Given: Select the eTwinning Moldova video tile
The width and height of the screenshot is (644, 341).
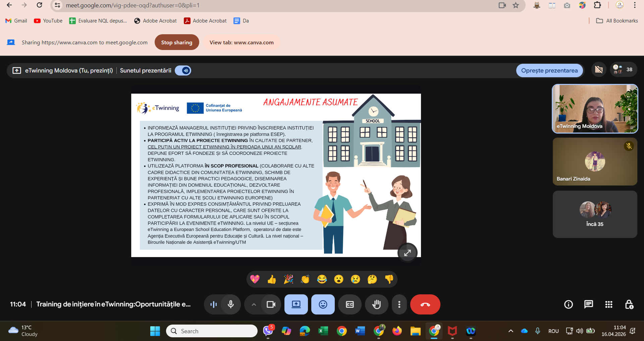Looking at the screenshot, I should [x=595, y=109].
